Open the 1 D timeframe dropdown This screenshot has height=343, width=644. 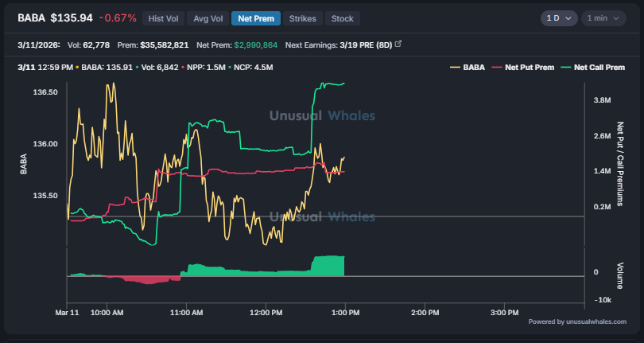(x=559, y=18)
